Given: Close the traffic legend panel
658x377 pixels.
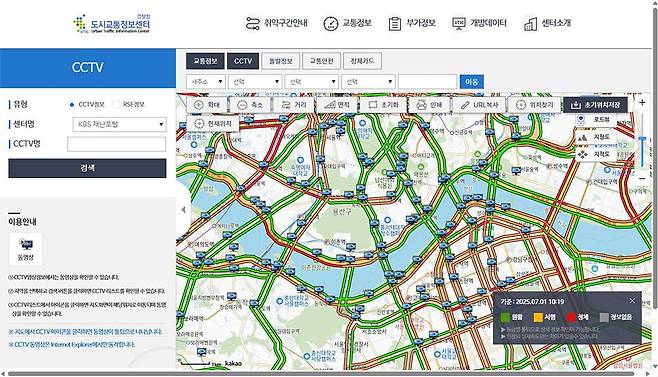Looking at the screenshot, I should (x=632, y=301).
